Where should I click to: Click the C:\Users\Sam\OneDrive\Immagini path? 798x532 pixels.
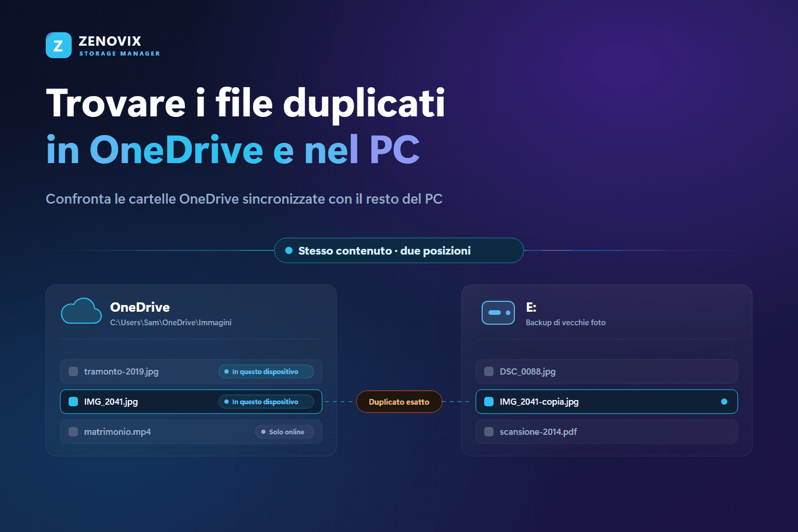[171, 323]
